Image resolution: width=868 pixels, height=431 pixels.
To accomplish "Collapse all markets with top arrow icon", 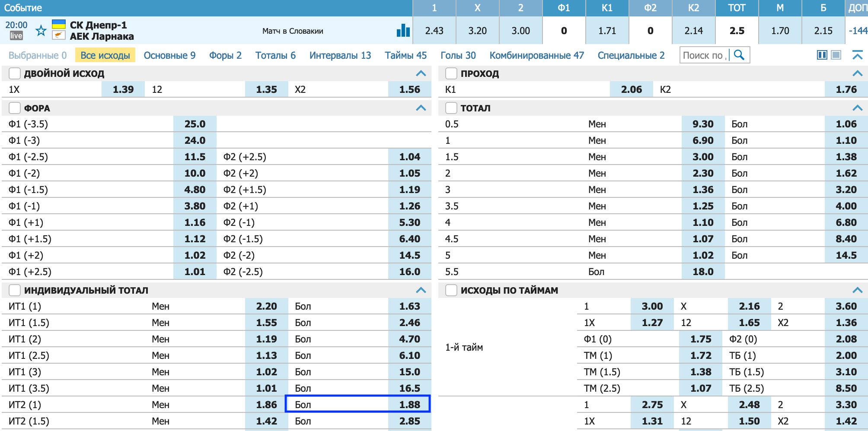I will [857, 55].
